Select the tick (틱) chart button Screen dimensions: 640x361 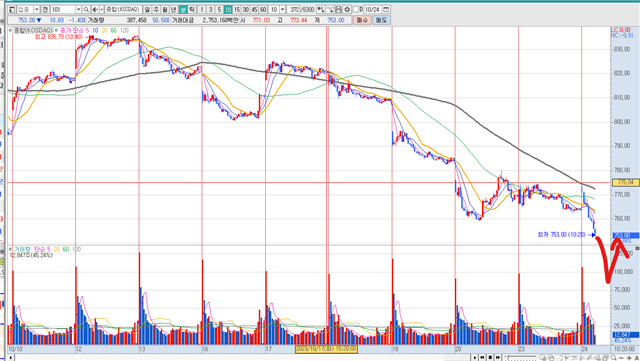192,9
